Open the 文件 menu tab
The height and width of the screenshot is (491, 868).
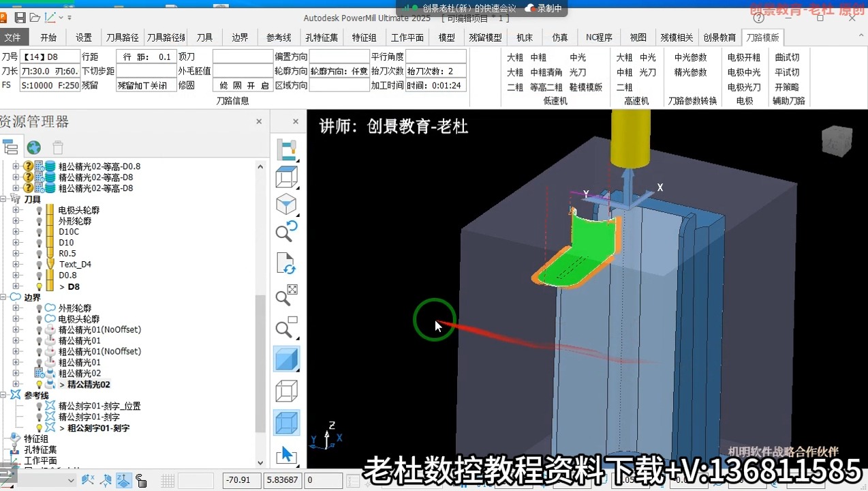click(12, 38)
